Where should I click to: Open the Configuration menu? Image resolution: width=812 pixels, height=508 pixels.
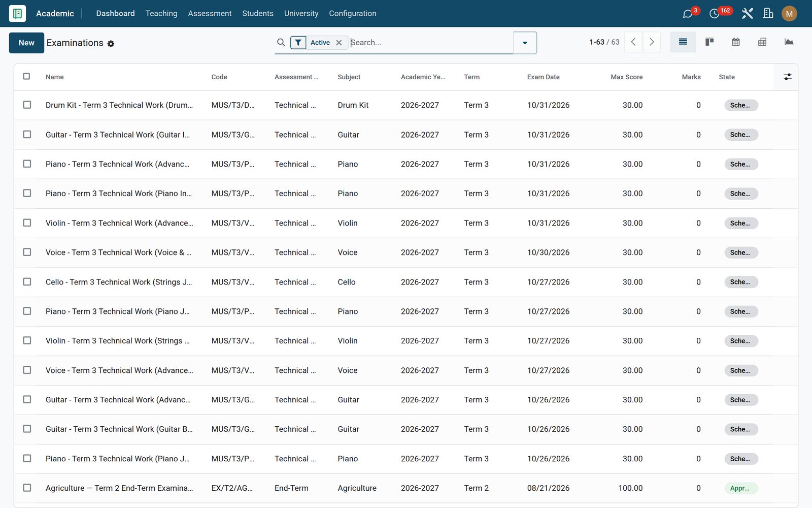(353, 14)
